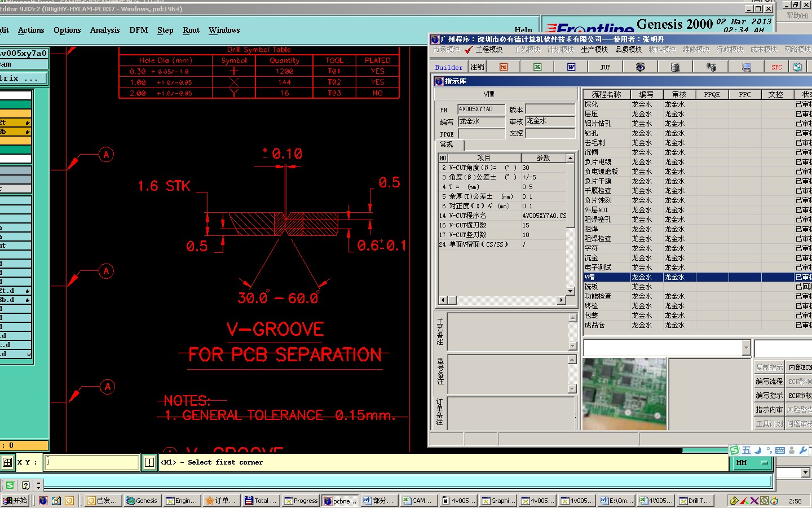The width and height of the screenshot is (812, 508).
Task: Click the computer monitor icon in the toolbar
Action: tap(746, 67)
